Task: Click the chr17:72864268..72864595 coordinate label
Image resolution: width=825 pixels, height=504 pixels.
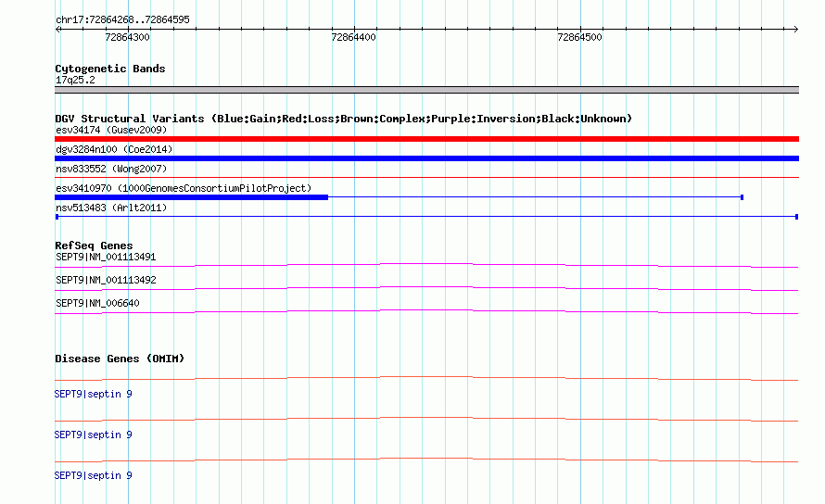Action: [122, 19]
